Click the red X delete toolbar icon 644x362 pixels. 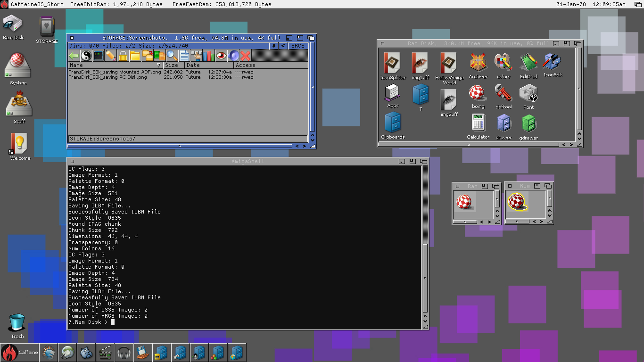point(246,56)
